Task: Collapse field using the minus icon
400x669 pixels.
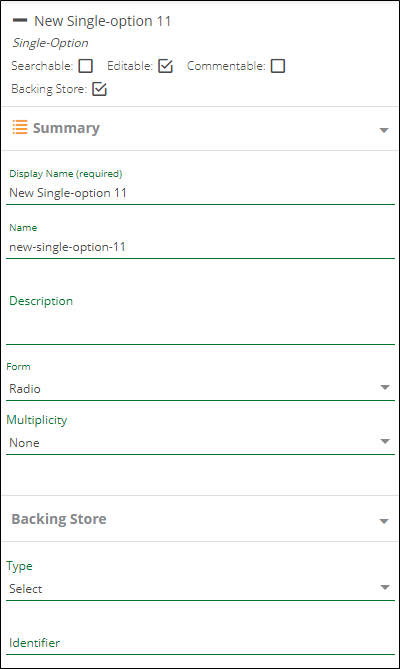Action: [20, 20]
